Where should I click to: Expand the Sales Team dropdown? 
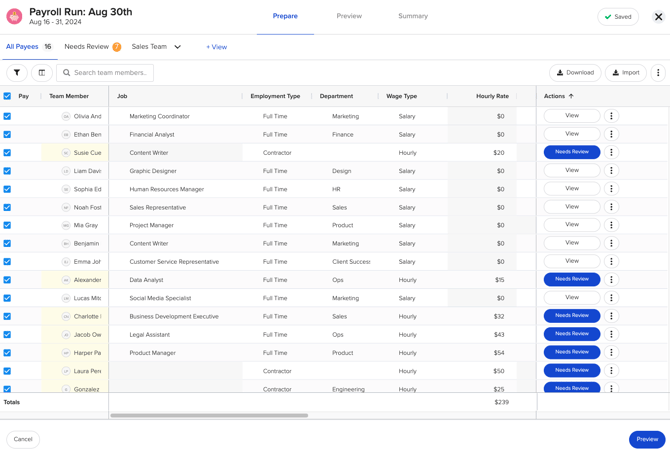(x=177, y=47)
